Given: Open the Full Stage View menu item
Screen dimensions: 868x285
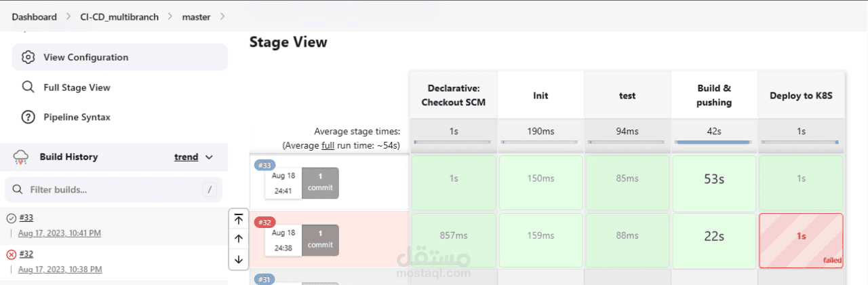Looking at the screenshot, I should point(120,87).
